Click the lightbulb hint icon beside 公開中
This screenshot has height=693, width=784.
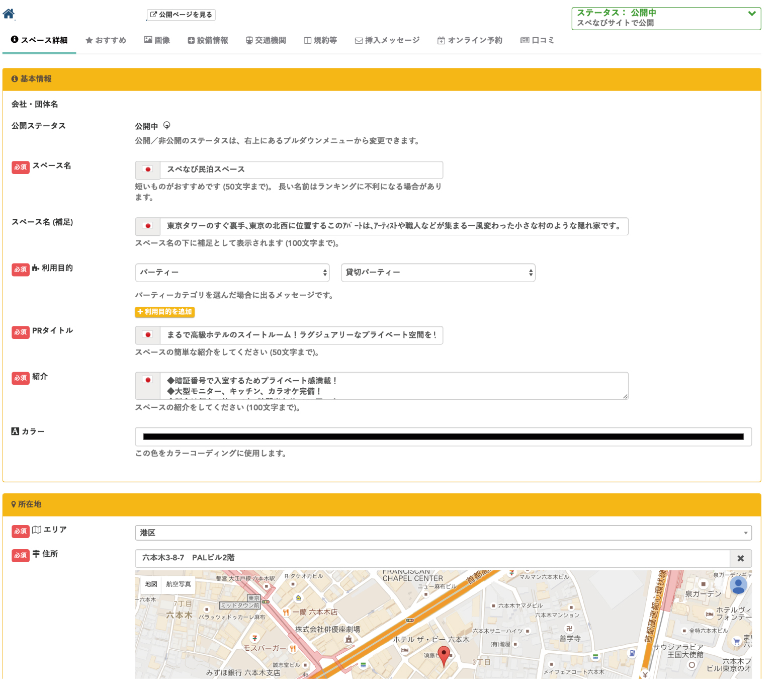167,126
